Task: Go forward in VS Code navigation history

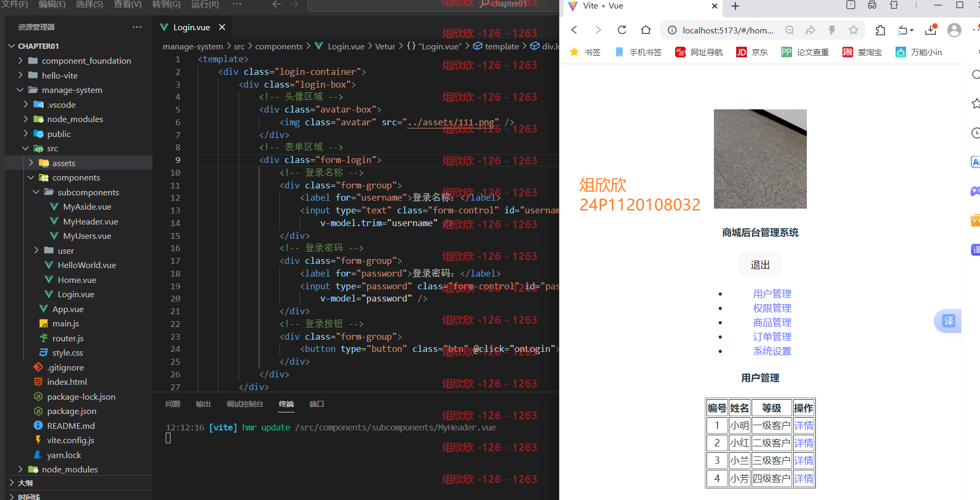Action: pos(294,4)
